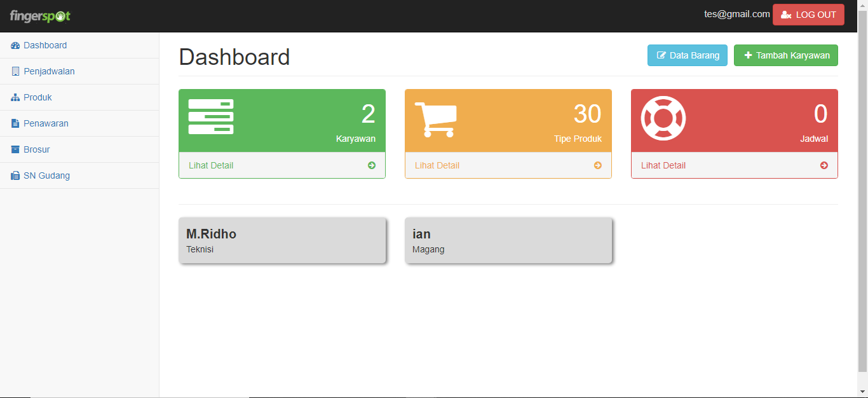Click the red arrow on Jadwal card
Screen dimensions: 868x398
point(824,165)
